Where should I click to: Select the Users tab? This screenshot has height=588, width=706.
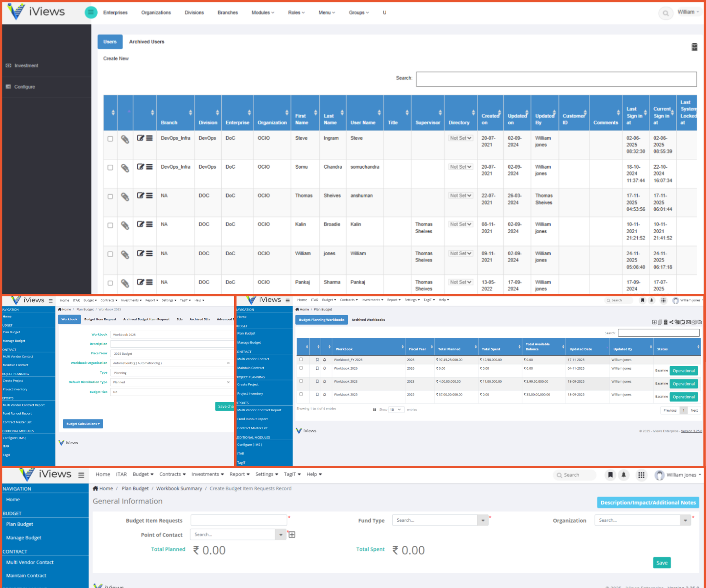click(x=110, y=42)
